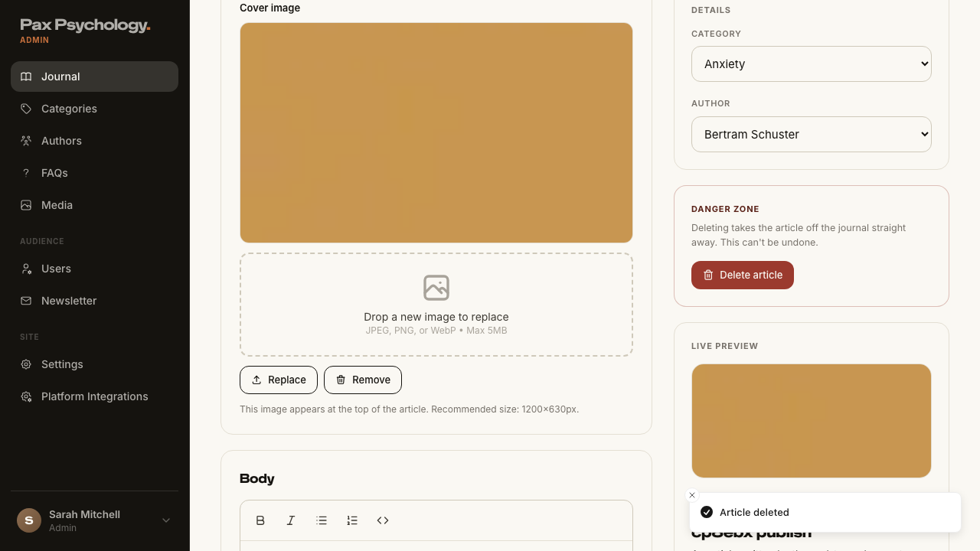Open the Category dropdown showing Anxiety
Viewport: 980px width, 551px height.
tap(812, 64)
